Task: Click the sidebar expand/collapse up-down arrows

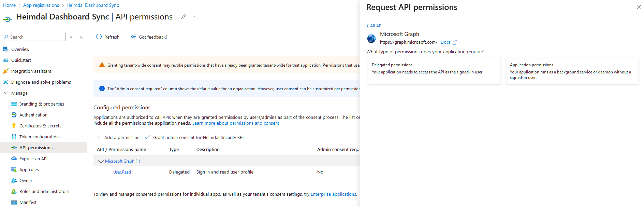Action: pyautogui.click(x=71, y=37)
